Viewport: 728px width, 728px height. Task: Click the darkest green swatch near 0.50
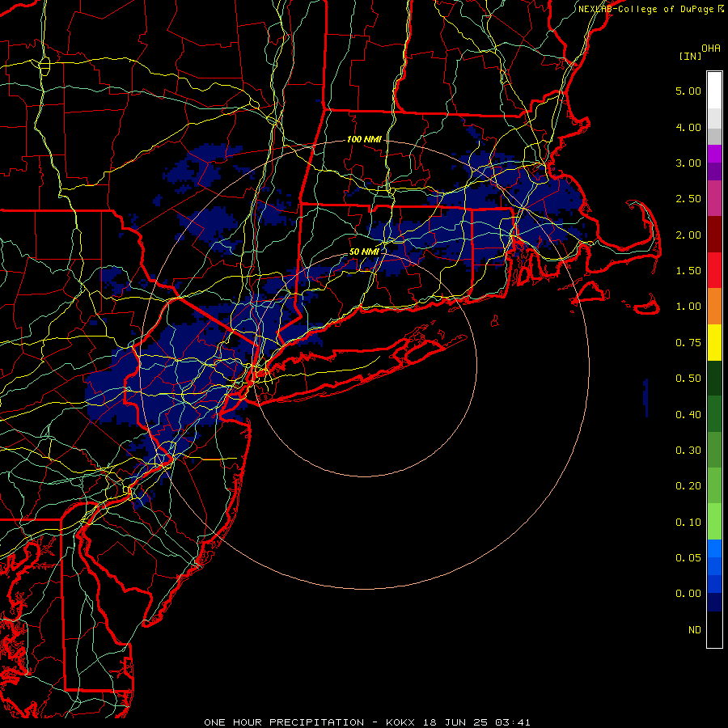[x=714, y=378]
